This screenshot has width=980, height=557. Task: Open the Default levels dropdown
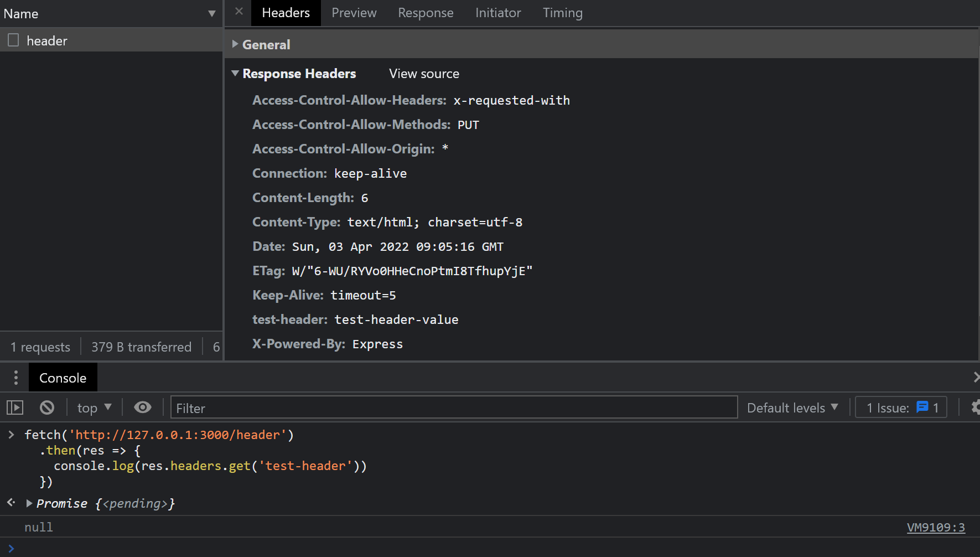click(792, 408)
